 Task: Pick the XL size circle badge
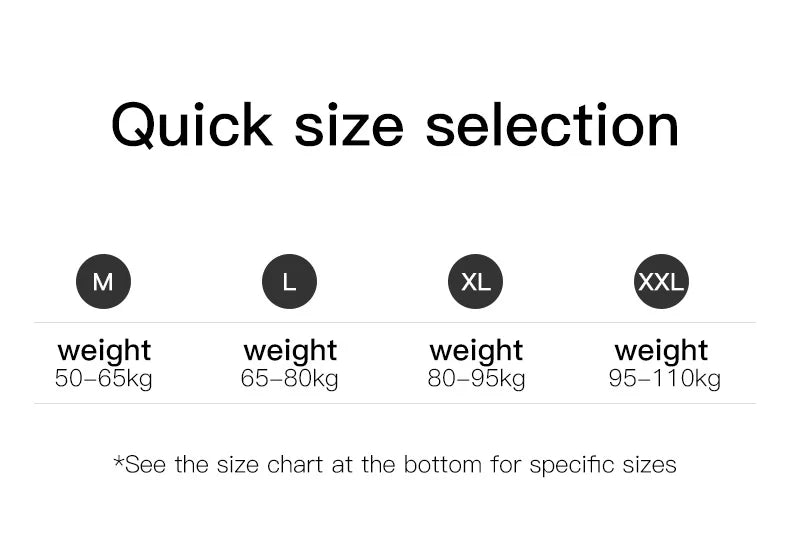[475, 282]
